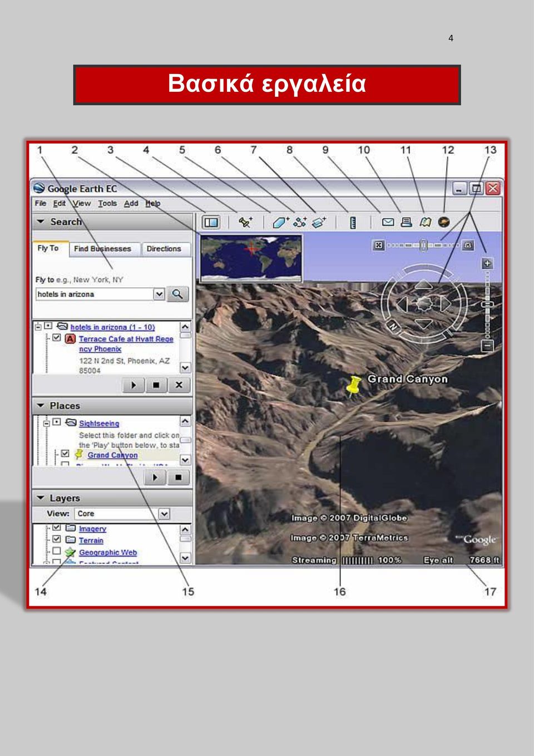Open Terrace Cafe at Hyatt Regency link
The image size is (534, 756).
click(126, 344)
